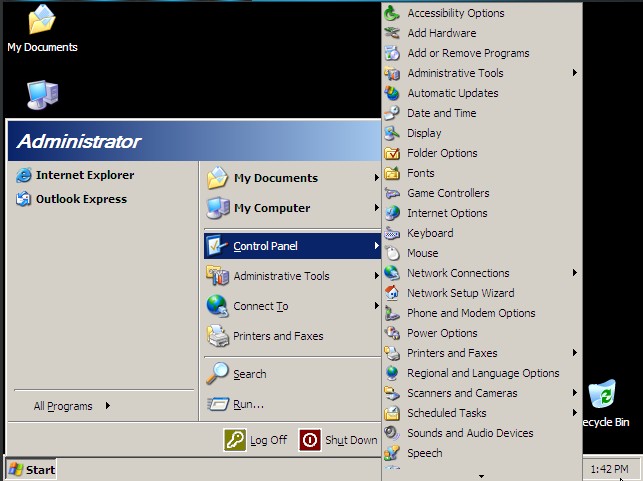Expand the My Computer submenu arrow in Start menu
The height and width of the screenshot is (481, 643).
(376, 208)
